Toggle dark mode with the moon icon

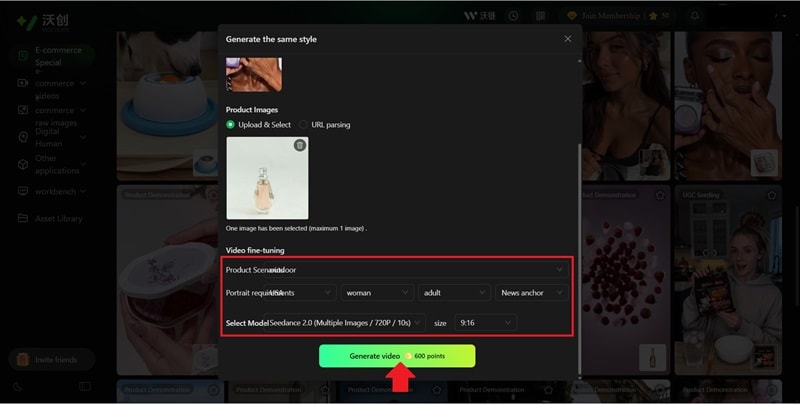[x=18, y=387]
